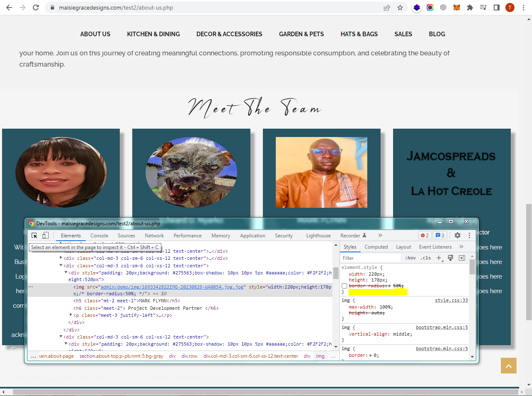Click the Styles filter input field

(370, 258)
